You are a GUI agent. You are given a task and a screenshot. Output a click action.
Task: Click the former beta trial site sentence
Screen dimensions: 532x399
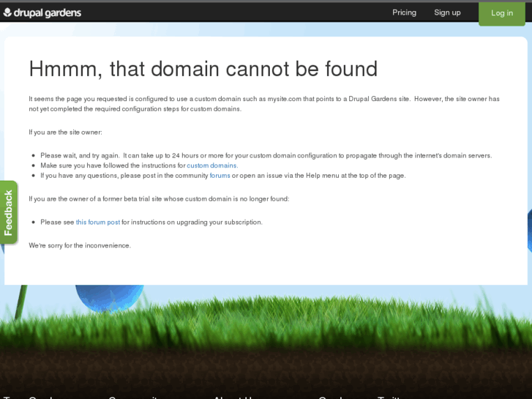pyautogui.click(x=159, y=198)
